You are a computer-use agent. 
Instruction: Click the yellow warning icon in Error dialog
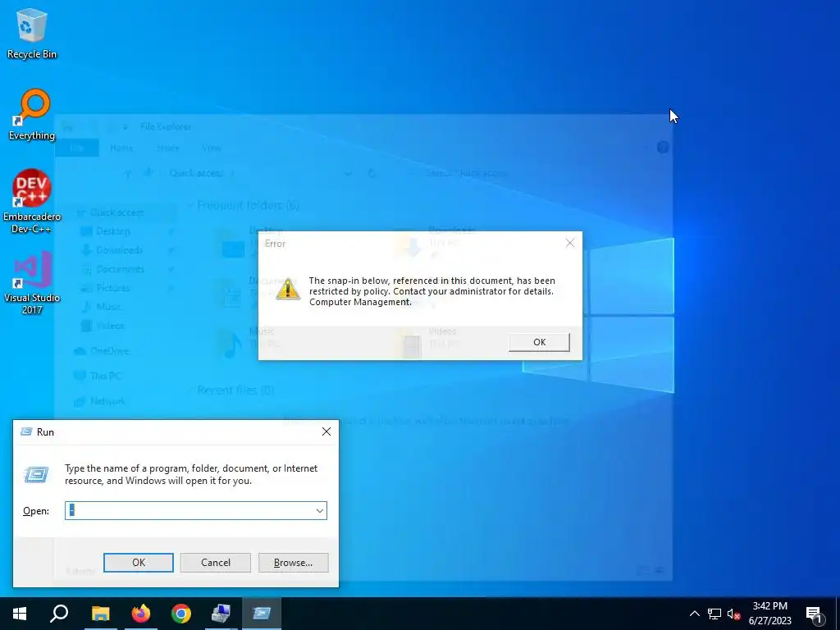coord(288,289)
